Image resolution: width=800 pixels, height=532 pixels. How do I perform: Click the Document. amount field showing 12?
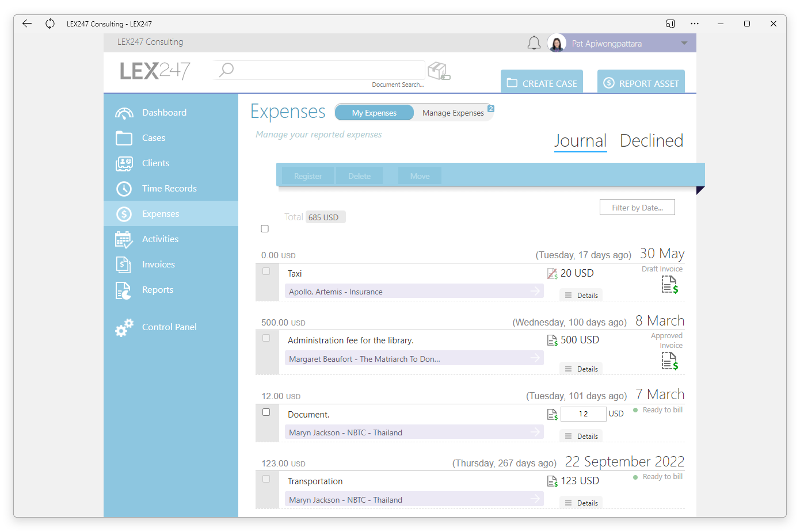click(583, 414)
